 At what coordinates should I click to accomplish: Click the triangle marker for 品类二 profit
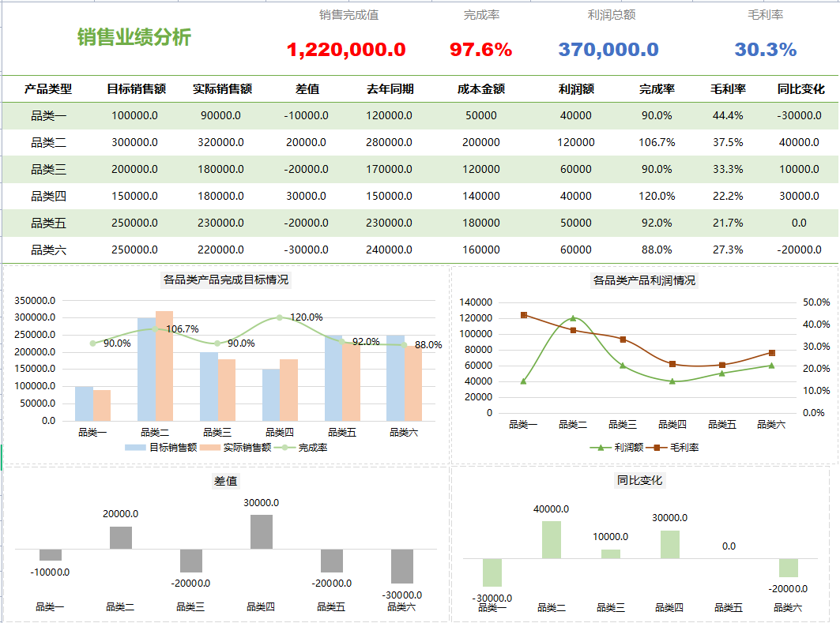point(571,318)
